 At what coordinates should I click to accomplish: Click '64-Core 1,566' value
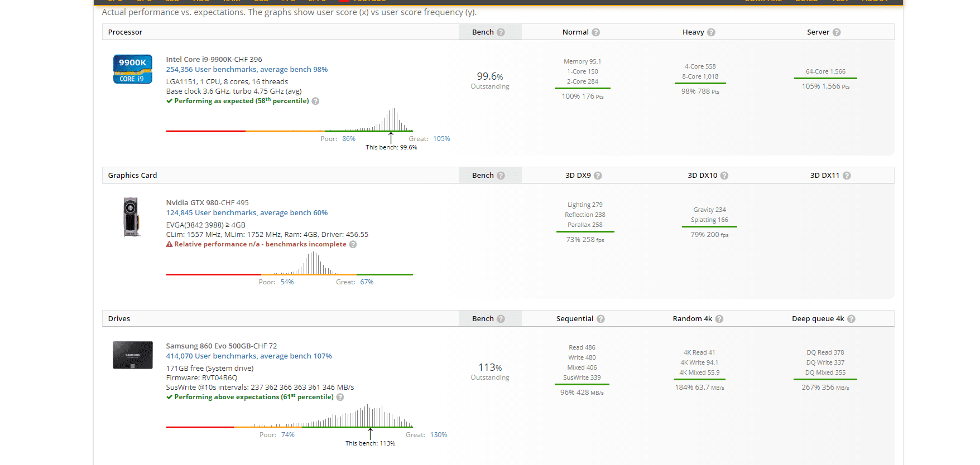pyautogui.click(x=825, y=72)
